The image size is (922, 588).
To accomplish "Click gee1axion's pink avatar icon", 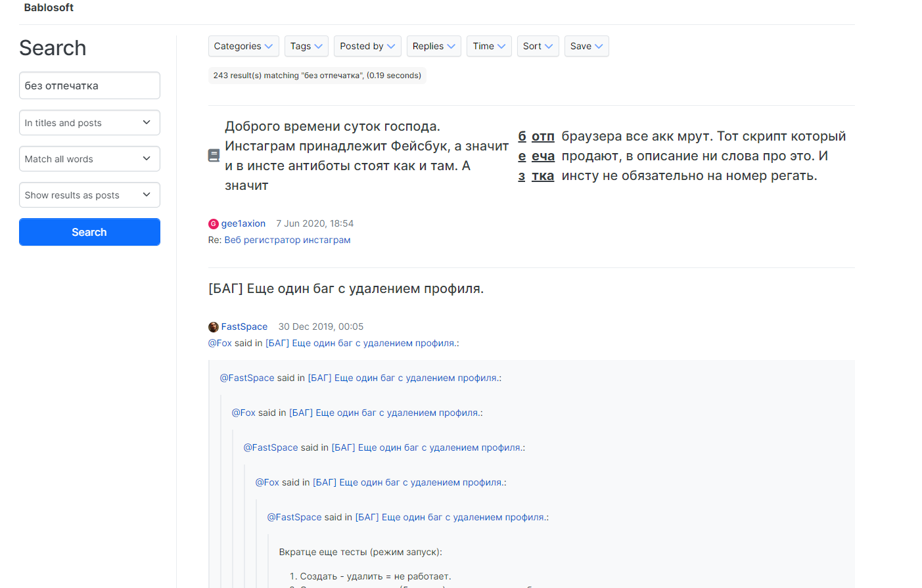I will coord(213,224).
